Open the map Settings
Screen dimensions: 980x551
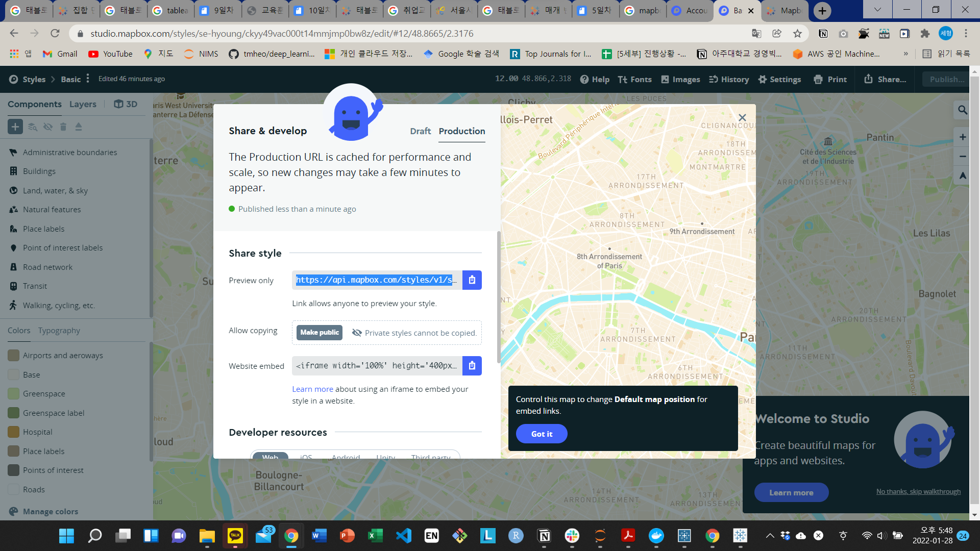click(779, 79)
